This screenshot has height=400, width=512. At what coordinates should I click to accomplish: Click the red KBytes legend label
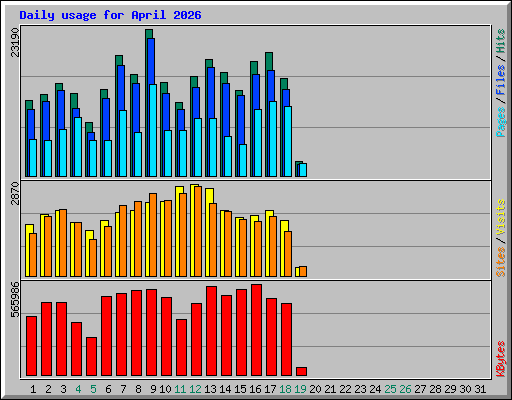pos(500,359)
